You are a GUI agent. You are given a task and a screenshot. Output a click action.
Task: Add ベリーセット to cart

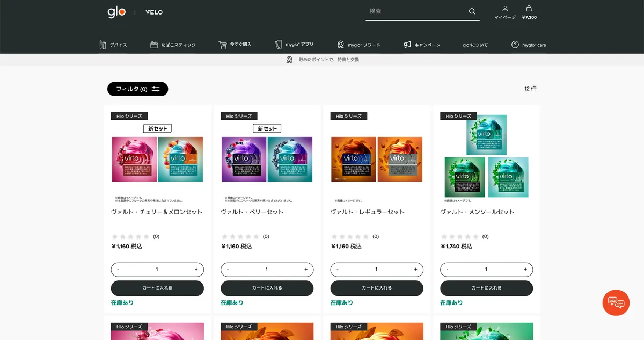[267, 288]
